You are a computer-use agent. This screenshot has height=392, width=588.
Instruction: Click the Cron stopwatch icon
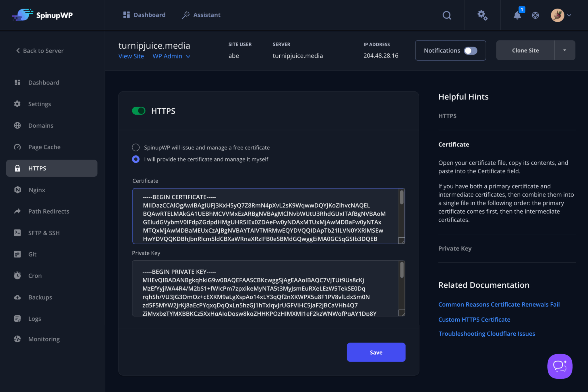click(18, 275)
